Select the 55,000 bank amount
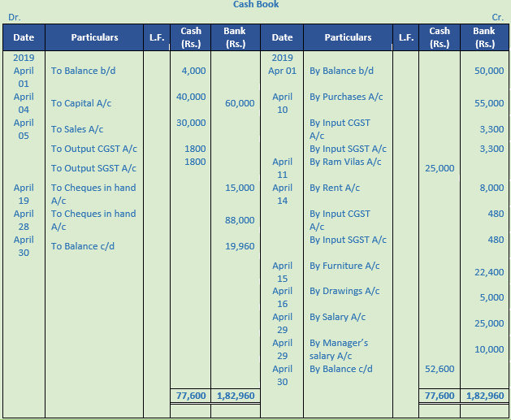Viewport: 511px width, 420px height. [x=489, y=103]
